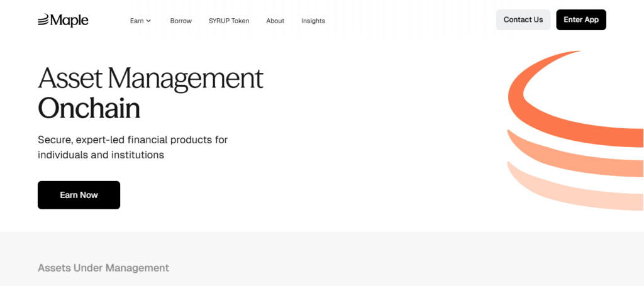Go to the SYRUP Token page
This screenshot has width=644, height=286.
[229, 21]
